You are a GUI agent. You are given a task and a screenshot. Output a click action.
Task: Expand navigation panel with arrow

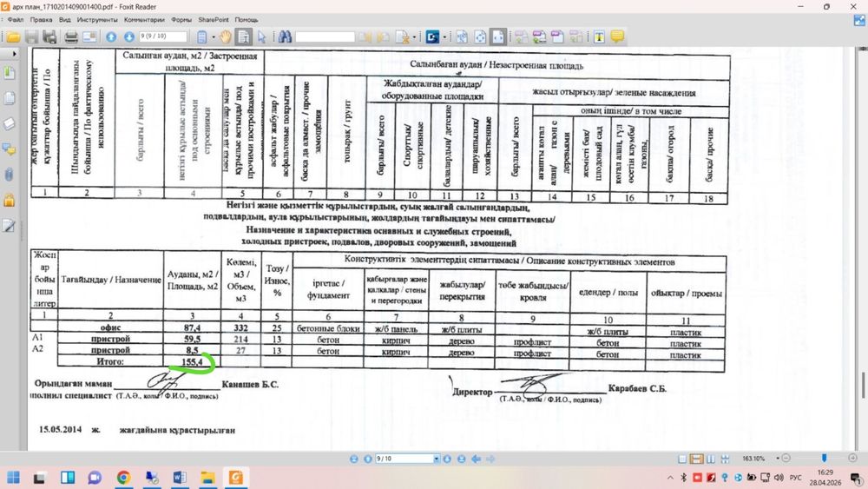(14, 54)
